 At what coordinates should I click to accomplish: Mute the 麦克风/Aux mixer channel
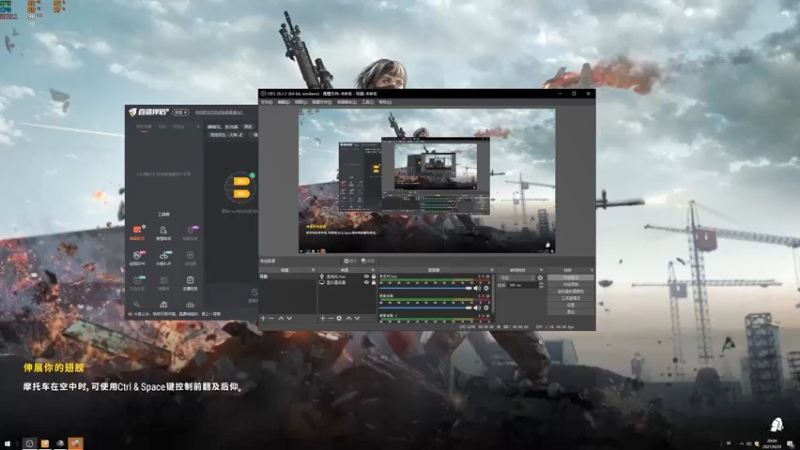pos(477,288)
